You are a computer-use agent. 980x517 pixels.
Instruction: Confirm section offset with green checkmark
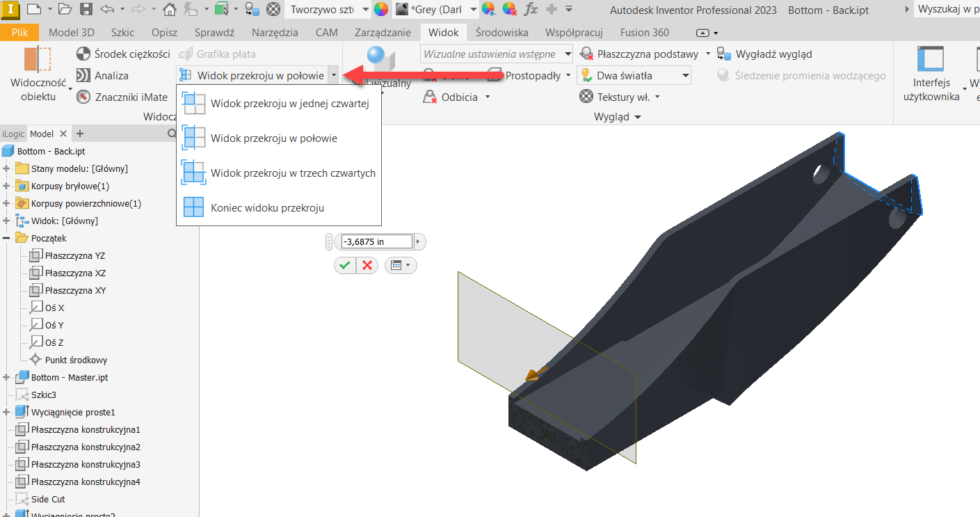[x=344, y=265]
